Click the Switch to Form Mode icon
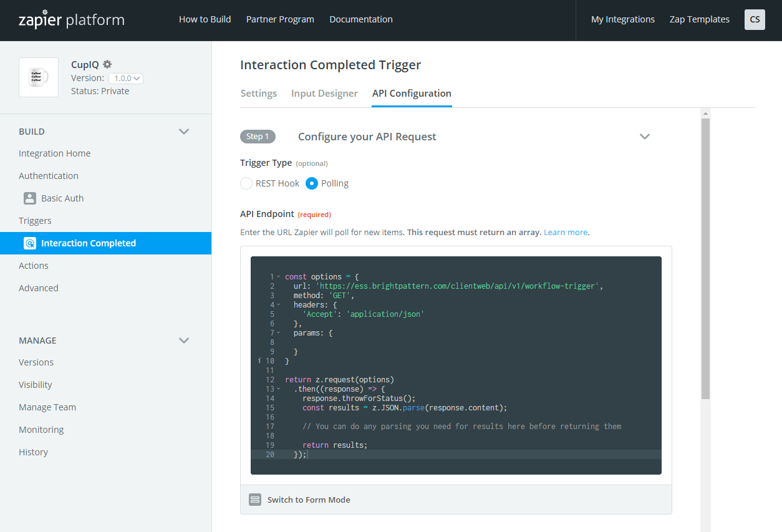The image size is (782, 532). (x=255, y=500)
